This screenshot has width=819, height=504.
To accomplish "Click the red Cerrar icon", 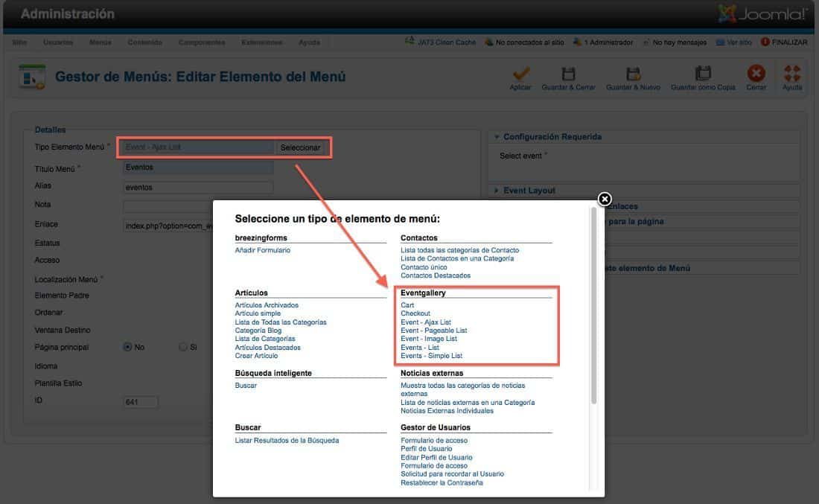I will tap(756, 73).
